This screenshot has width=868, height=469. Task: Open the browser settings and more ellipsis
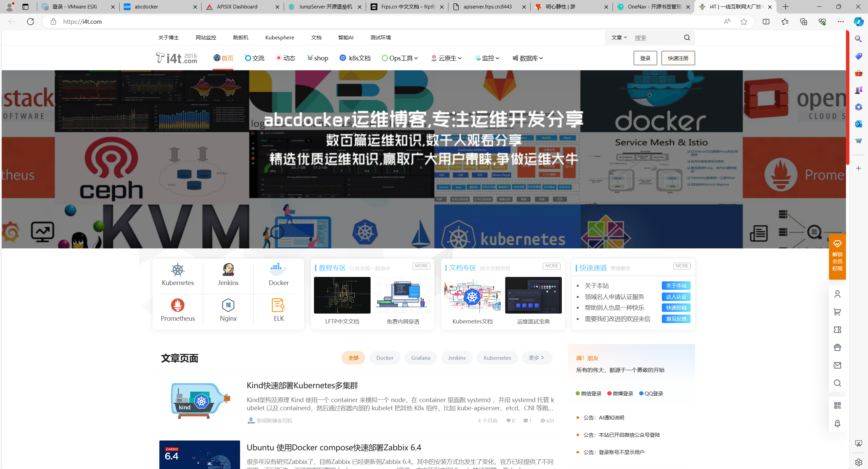841,22
